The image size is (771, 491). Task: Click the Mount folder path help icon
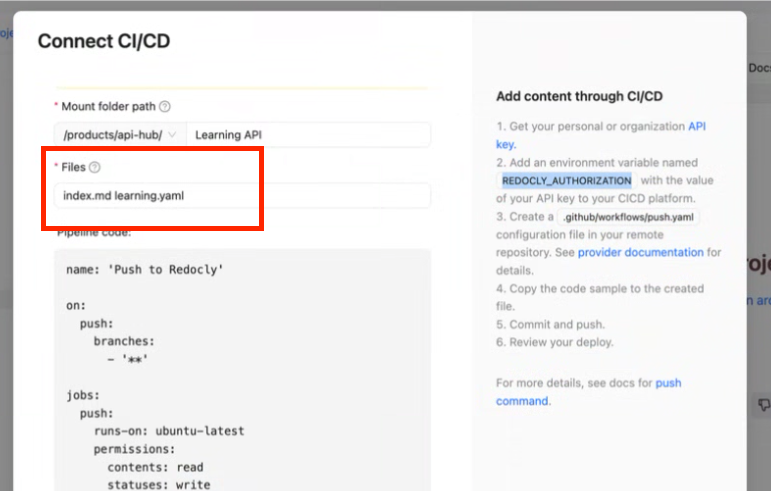[165, 106]
